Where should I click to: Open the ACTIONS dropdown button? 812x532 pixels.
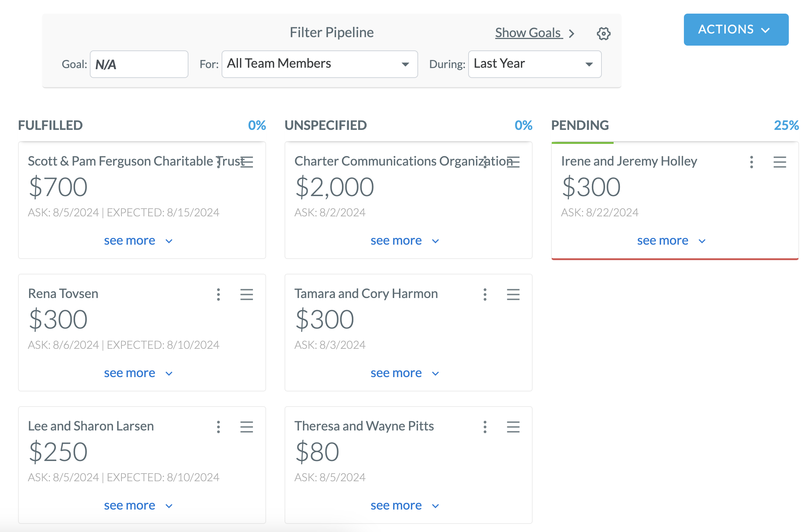coord(736,29)
